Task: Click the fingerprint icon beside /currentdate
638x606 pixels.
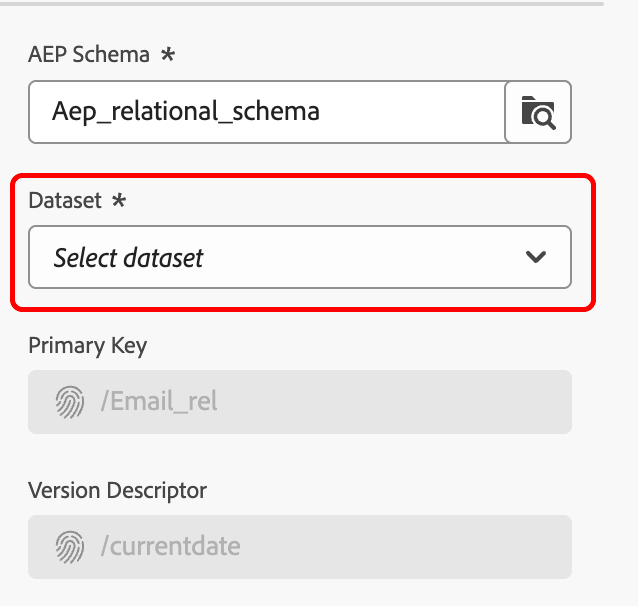Action: tap(70, 547)
